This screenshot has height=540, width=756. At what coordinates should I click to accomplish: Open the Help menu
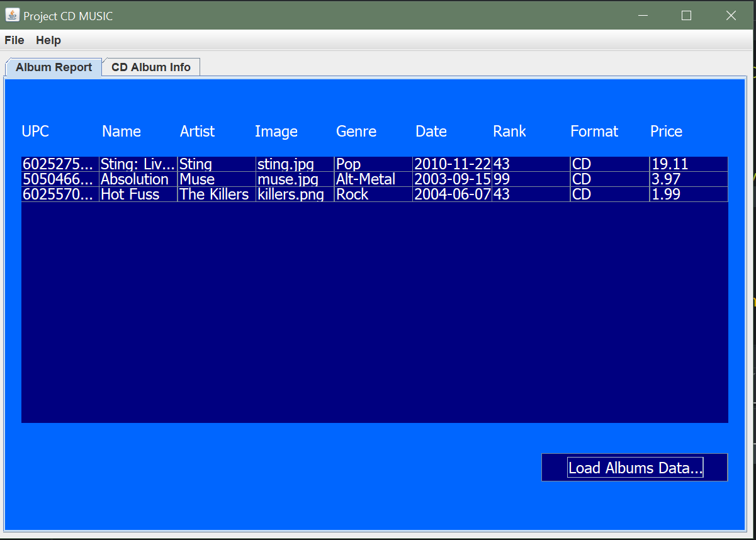point(48,40)
